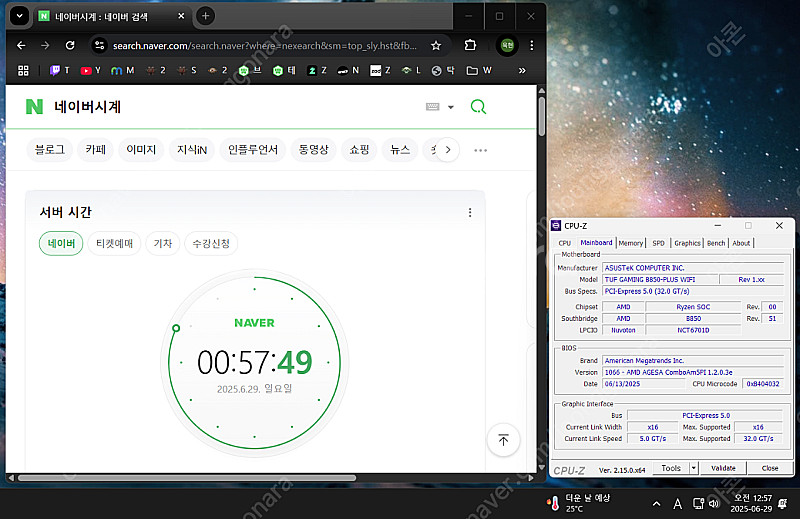The height and width of the screenshot is (519, 800).
Task: Select the 수강신청 server time option
Action: (x=211, y=243)
